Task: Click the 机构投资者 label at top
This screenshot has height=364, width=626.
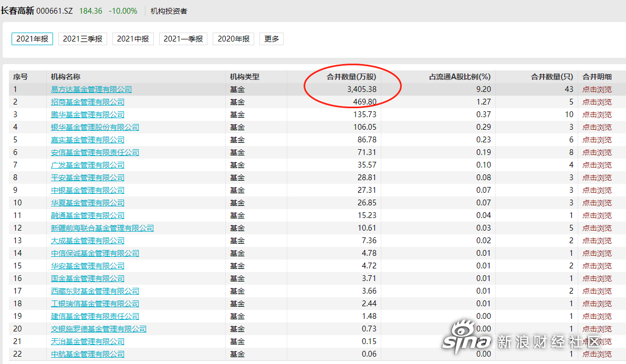Action: [169, 11]
